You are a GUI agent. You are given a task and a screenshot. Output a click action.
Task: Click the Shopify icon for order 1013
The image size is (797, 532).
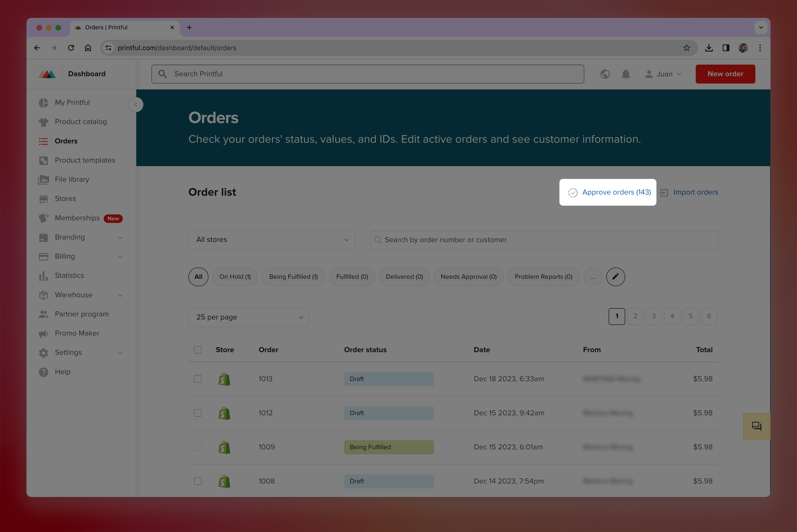[224, 379]
